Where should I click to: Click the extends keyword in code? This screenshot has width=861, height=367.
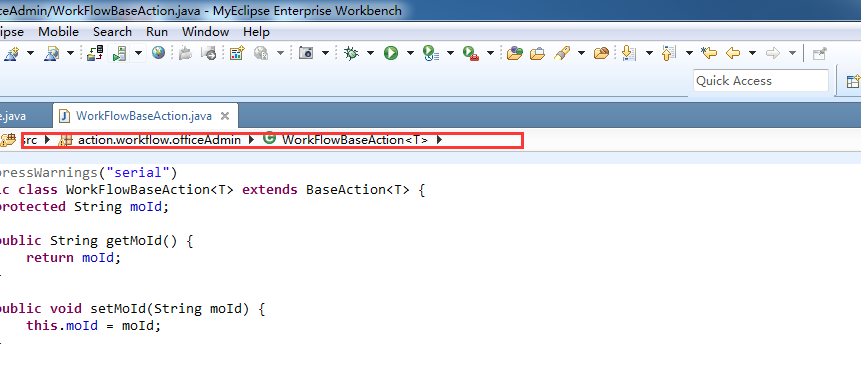click(270, 190)
